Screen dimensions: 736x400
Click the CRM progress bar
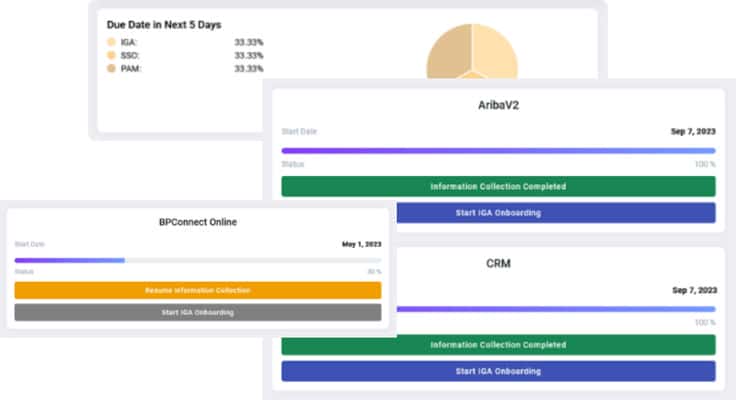click(550, 309)
